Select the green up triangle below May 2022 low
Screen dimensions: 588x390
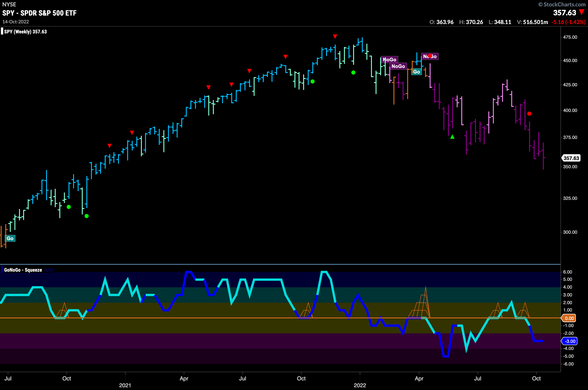coord(452,137)
